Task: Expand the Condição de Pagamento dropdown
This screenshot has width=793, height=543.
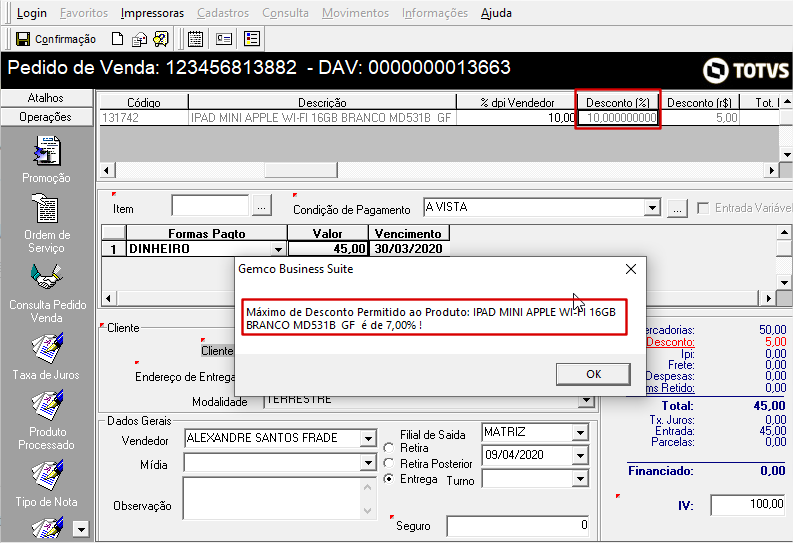Action: click(652, 208)
